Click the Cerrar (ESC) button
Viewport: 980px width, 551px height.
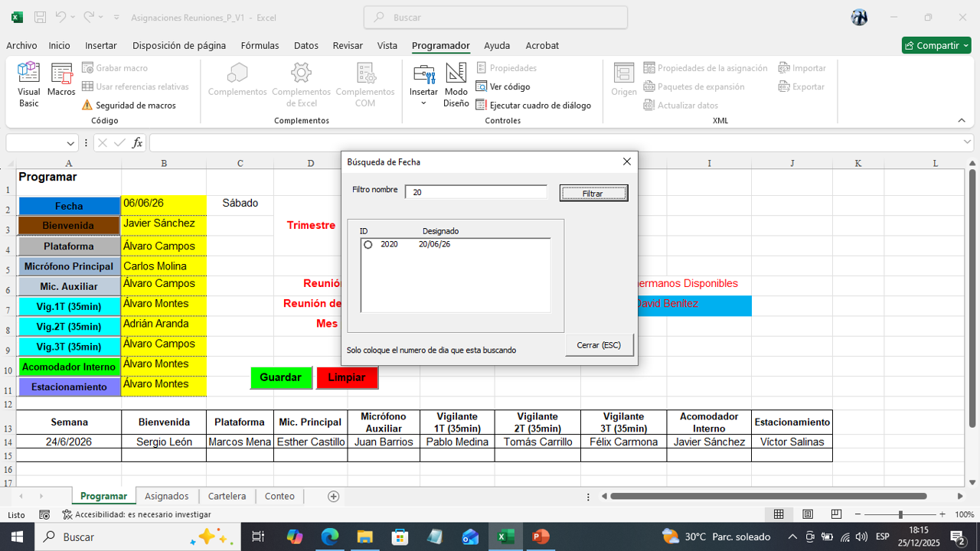599,345
